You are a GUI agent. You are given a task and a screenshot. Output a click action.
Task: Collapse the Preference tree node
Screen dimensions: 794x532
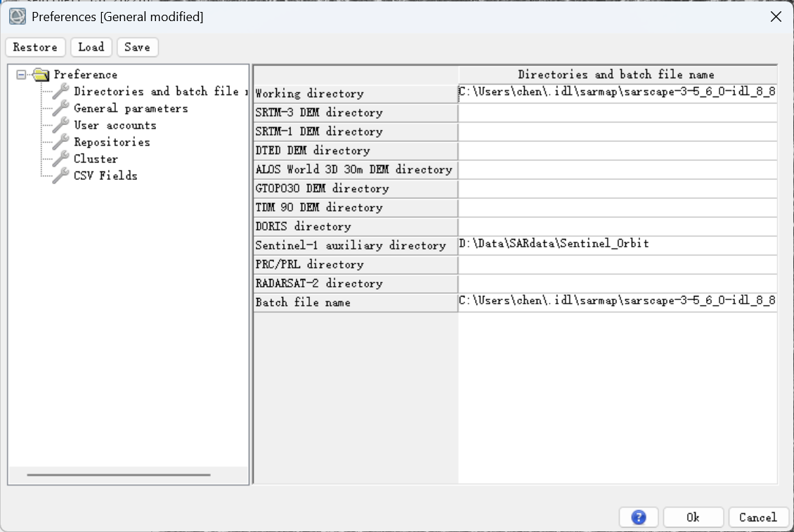(x=21, y=75)
